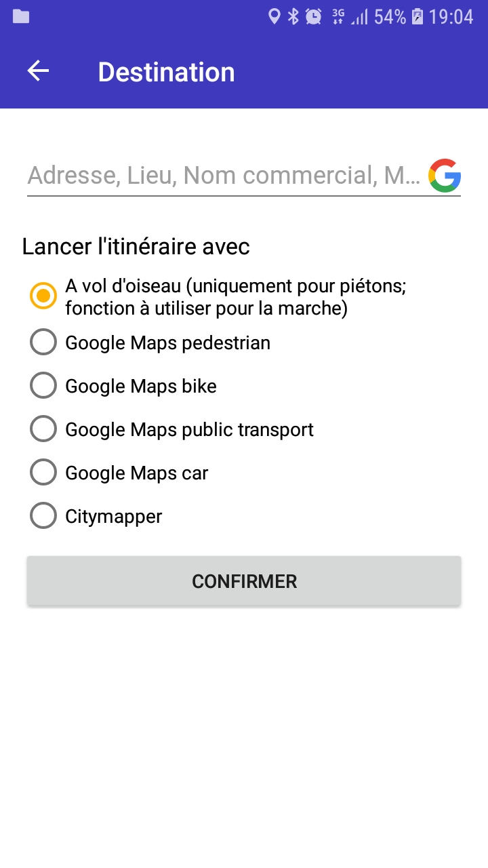Tap the Google logo icon
488x868 pixels.
click(445, 176)
